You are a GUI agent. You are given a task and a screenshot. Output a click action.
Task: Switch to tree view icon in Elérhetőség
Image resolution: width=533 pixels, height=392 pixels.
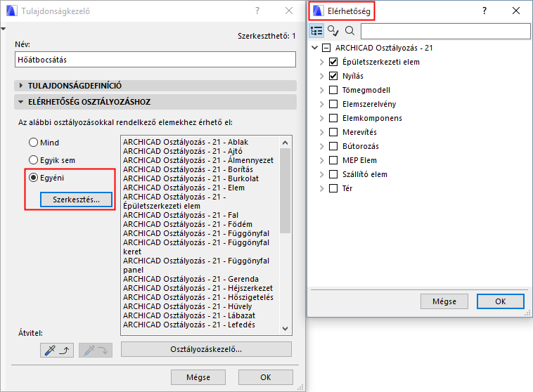coord(316,31)
